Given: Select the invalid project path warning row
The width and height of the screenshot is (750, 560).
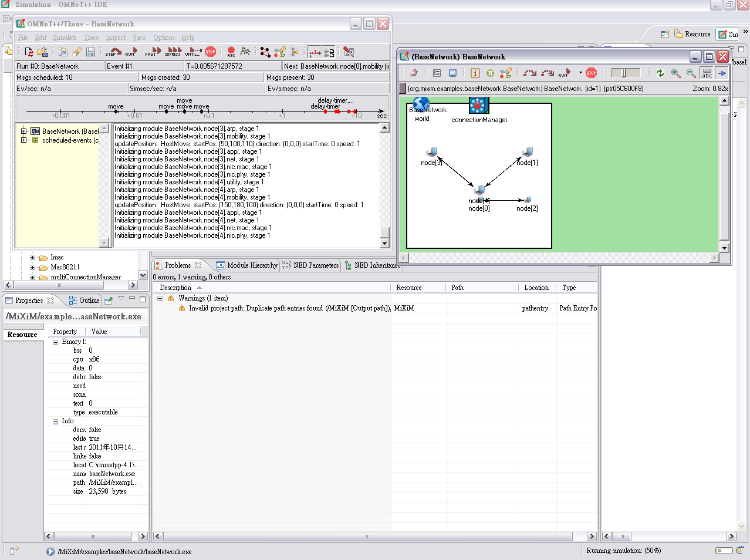Looking at the screenshot, I should coord(376,308).
